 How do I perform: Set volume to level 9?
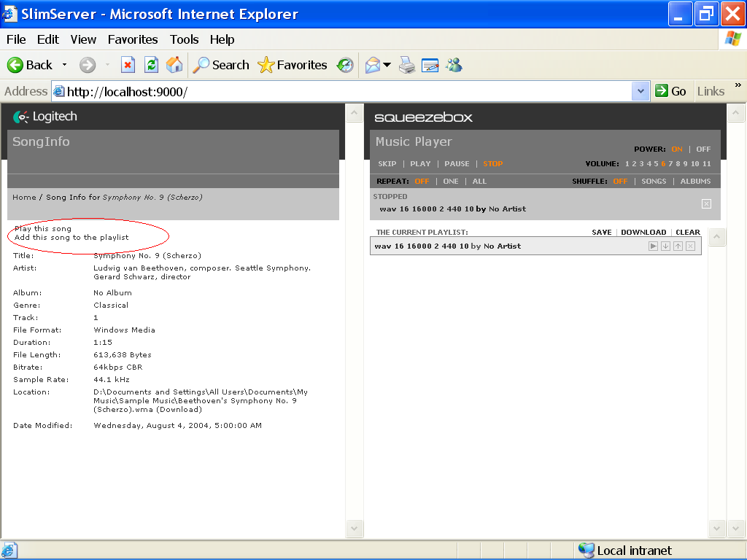point(685,164)
